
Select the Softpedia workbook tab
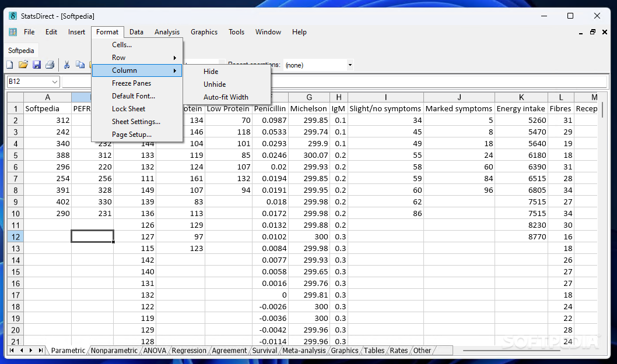21,51
